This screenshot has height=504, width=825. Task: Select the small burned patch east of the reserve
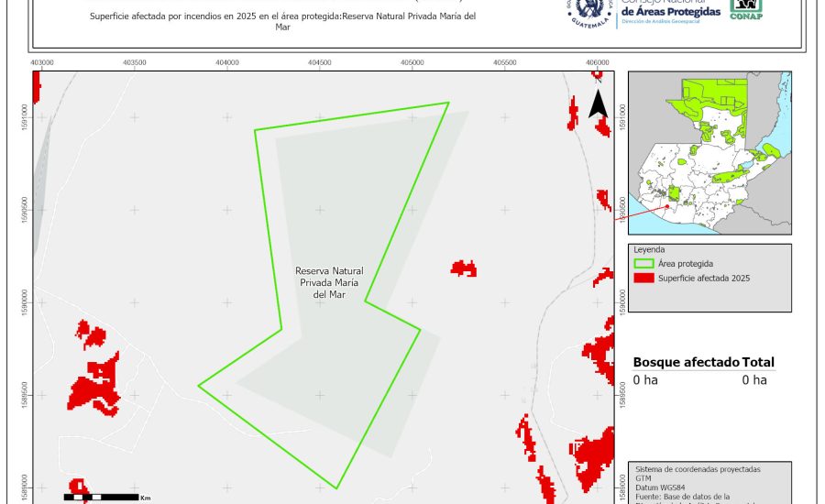click(464, 268)
